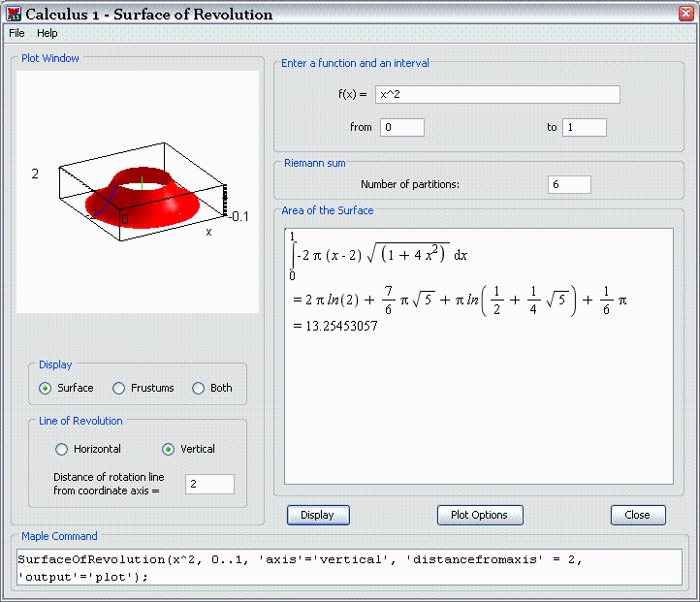Image resolution: width=700 pixels, height=602 pixels.
Task: Select the Surface display option
Action: point(46,388)
